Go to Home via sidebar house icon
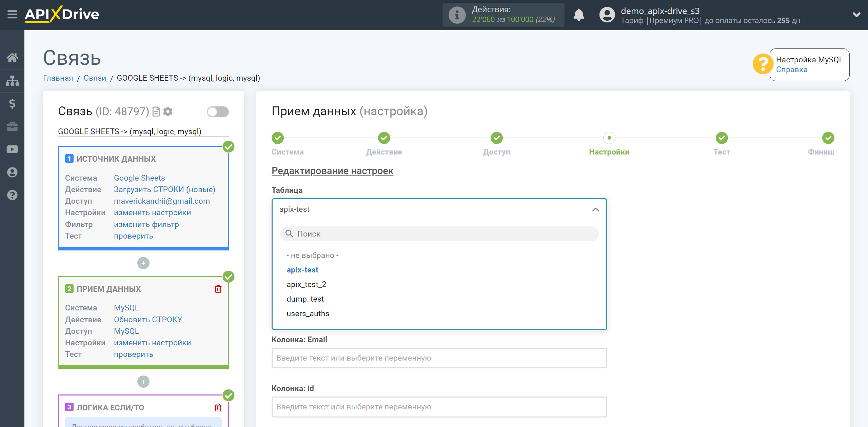868x427 pixels. pyautogui.click(x=12, y=58)
